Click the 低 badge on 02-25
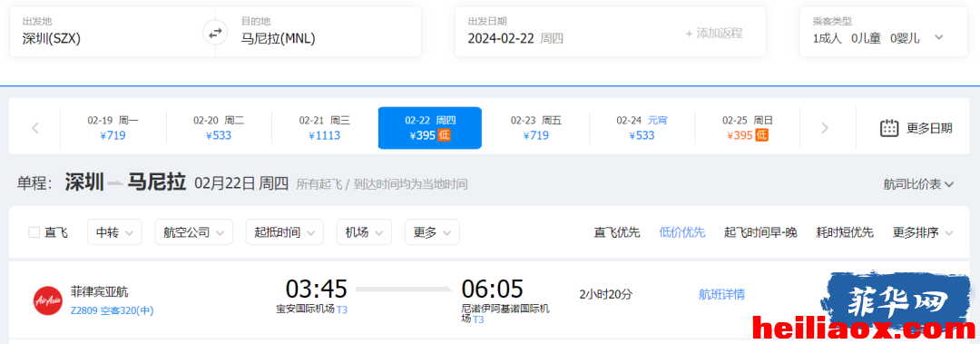Image resolution: width=980 pixels, height=344 pixels. pyautogui.click(x=761, y=134)
